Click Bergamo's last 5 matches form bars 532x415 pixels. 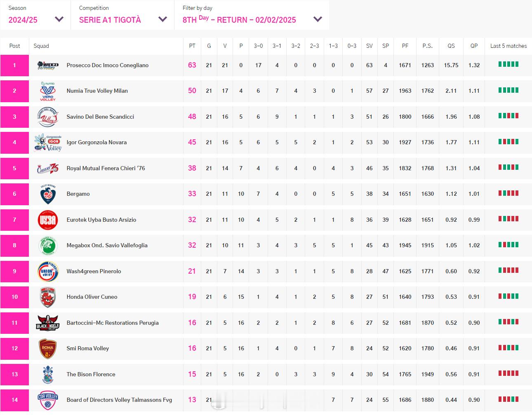point(508,193)
